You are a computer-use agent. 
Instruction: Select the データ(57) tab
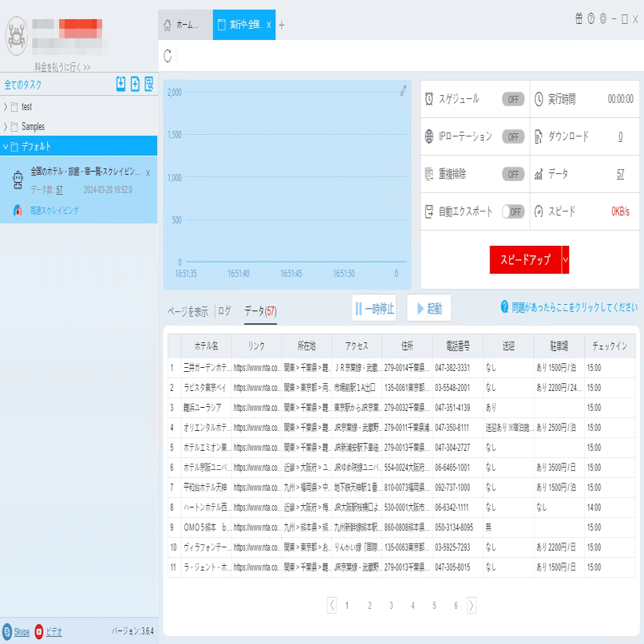[x=260, y=311]
